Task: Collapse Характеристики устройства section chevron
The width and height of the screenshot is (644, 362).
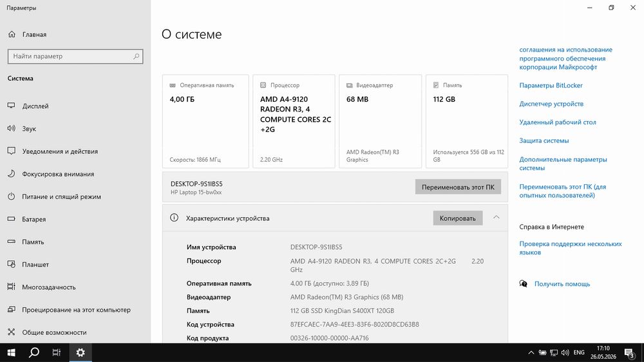Action: (x=496, y=217)
